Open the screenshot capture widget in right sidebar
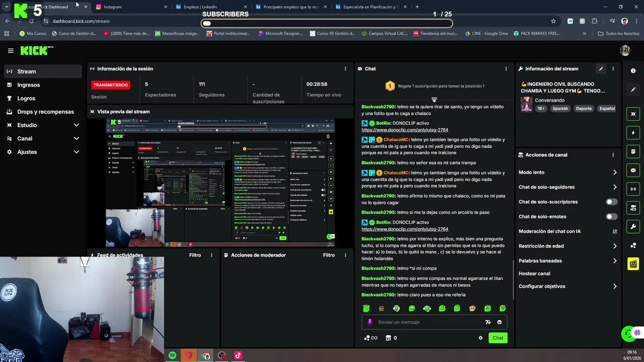The height and width of the screenshot is (362, 644). tap(633, 114)
